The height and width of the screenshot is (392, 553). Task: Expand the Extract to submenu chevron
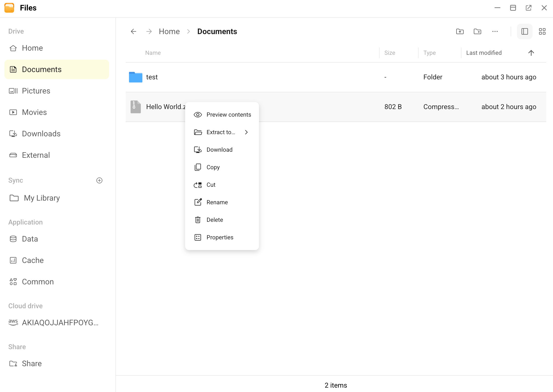tap(246, 132)
